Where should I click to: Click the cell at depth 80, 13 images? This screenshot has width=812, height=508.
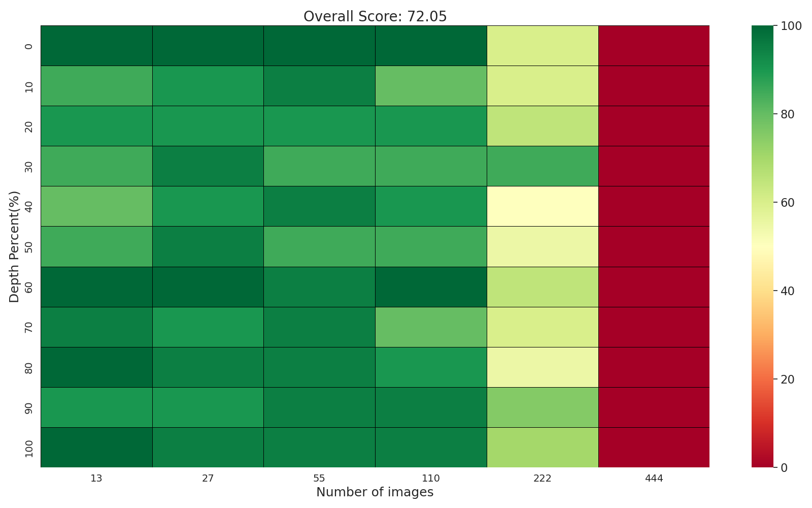(96, 367)
